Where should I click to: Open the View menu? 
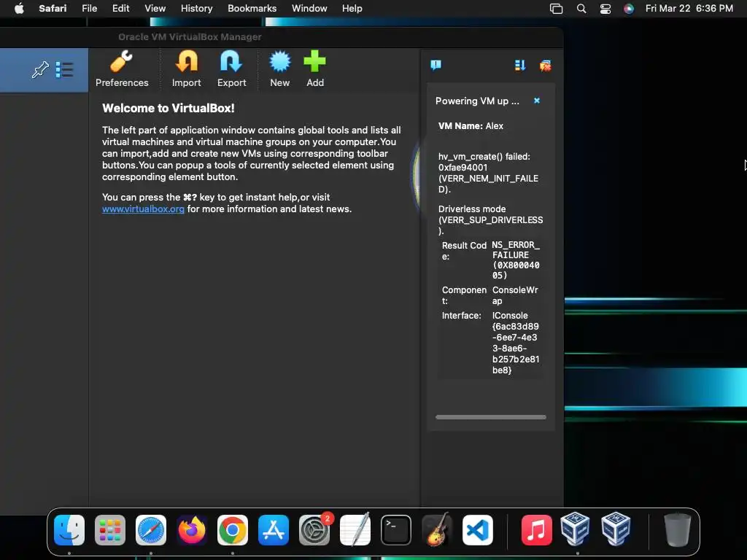(155, 8)
